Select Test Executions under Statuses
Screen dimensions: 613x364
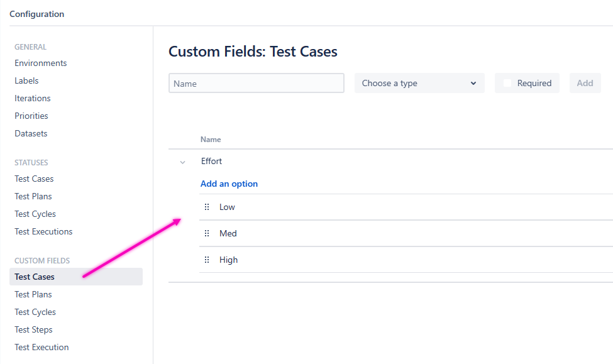tap(43, 231)
